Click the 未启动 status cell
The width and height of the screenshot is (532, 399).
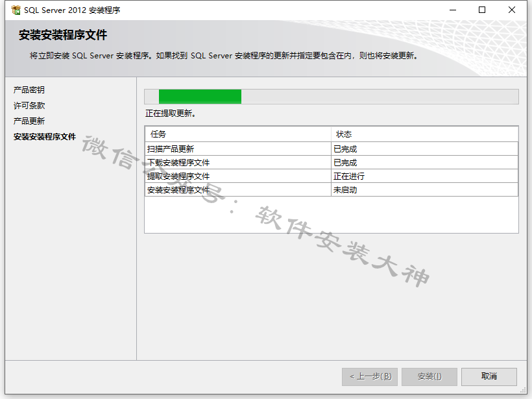point(424,189)
